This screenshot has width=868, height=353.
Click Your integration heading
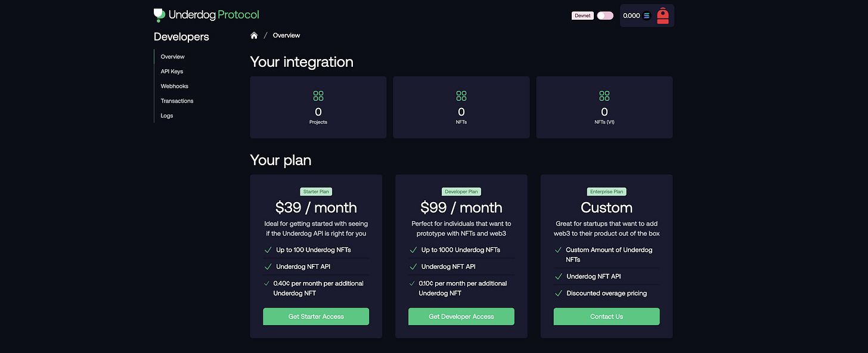point(302,62)
